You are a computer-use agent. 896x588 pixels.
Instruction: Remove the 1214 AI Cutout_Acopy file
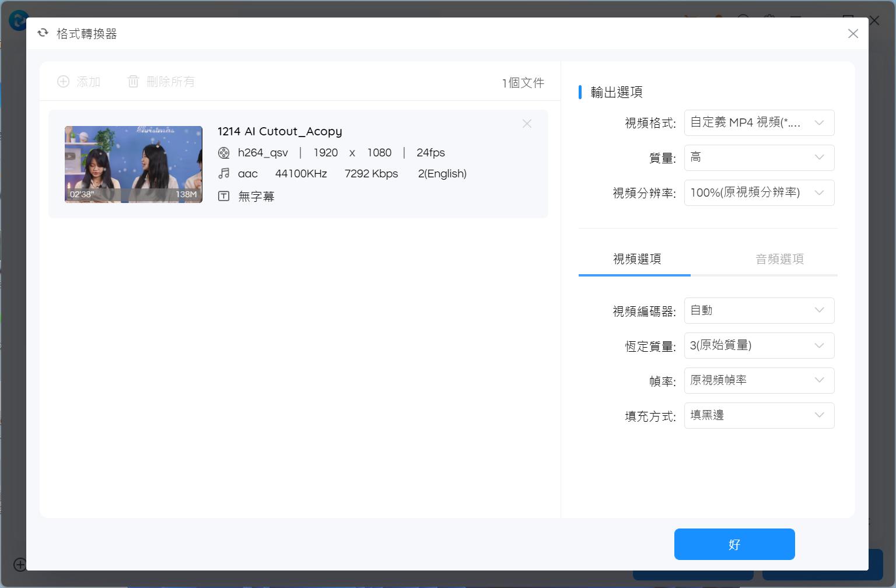(x=527, y=124)
